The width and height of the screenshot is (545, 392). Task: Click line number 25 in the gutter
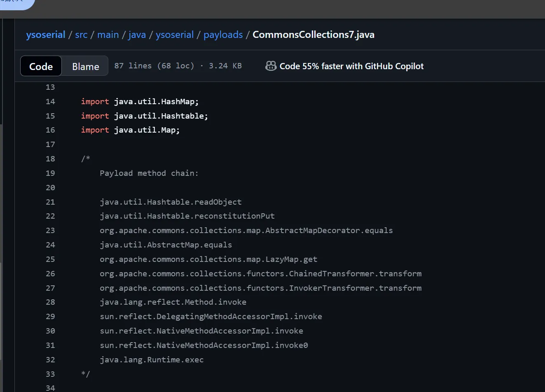coord(50,259)
